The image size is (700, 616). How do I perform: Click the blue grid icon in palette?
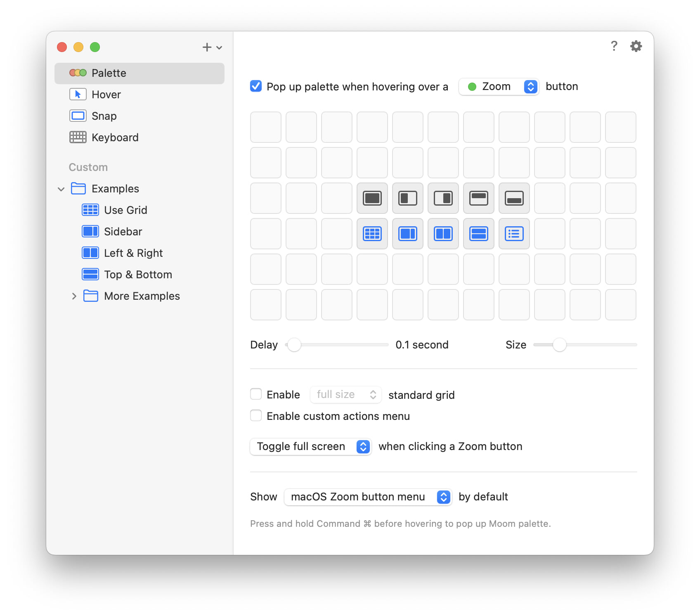pos(372,234)
